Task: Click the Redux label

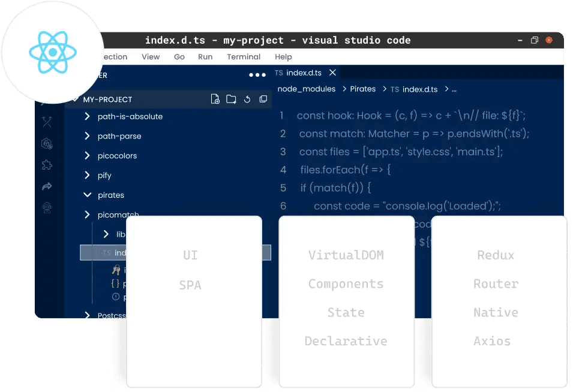Action: point(496,255)
